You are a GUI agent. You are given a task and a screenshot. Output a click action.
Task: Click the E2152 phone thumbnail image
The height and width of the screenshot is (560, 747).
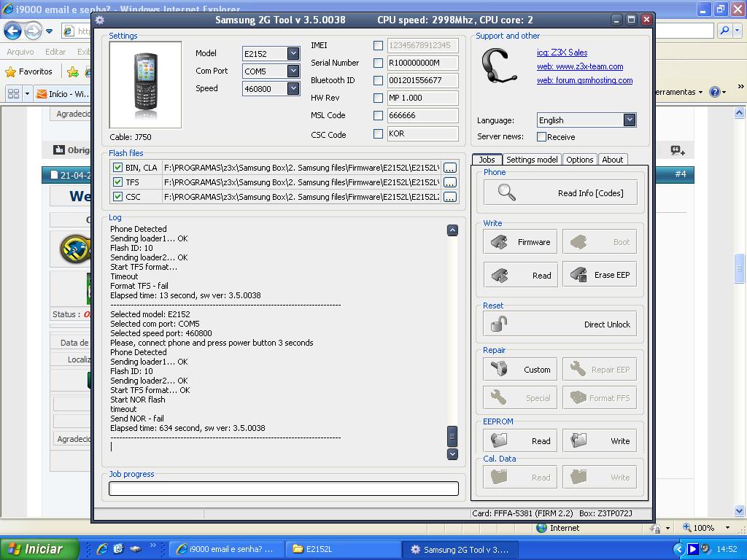coord(145,85)
